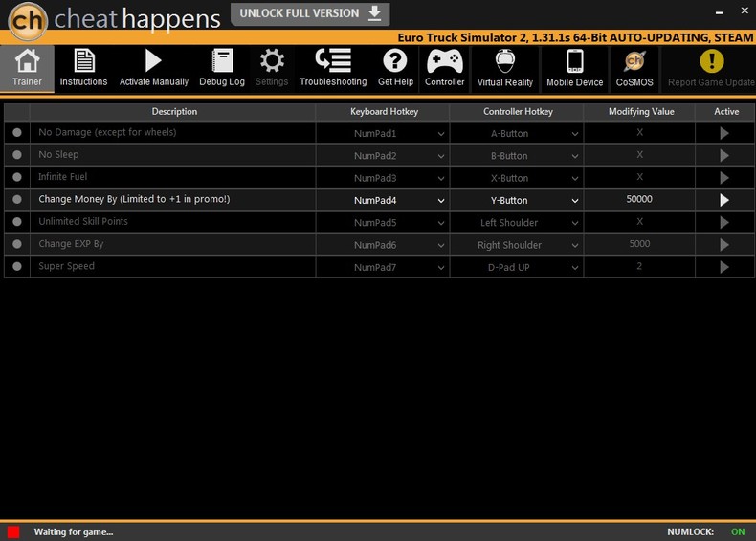Click the 'Waiting for game...' status text
756x541 pixels.
[x=74, y=531]
